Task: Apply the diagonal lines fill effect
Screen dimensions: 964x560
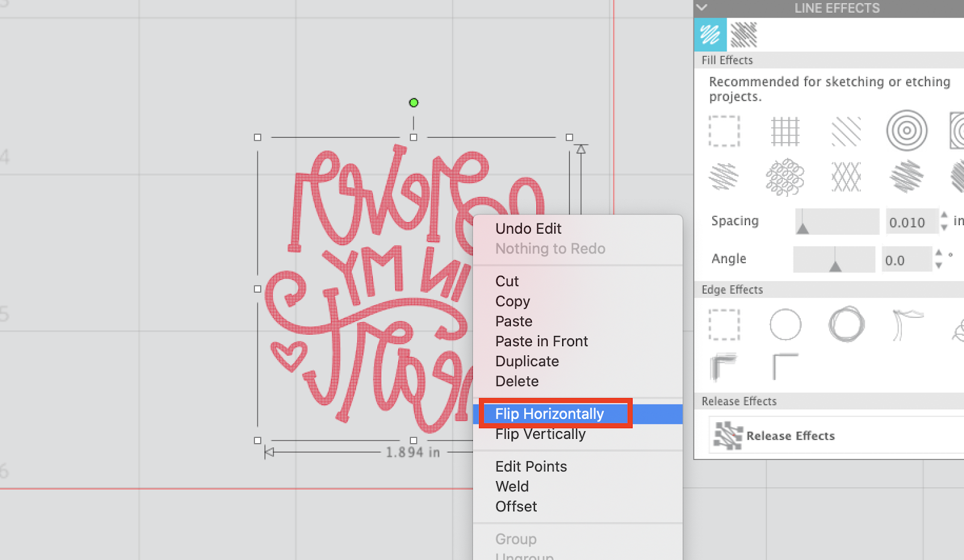Action: click(847, 131)
